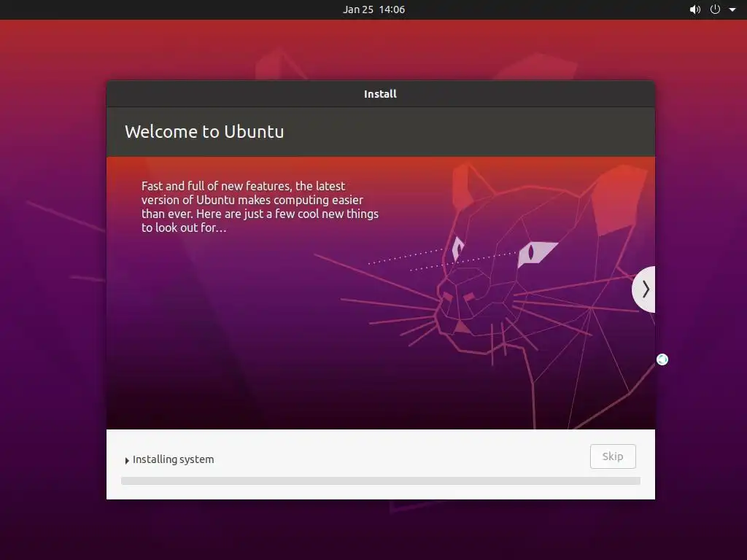Click the 'Fast and full of new features' paragraph
This screenshot has height=560, width=747.
click(x=260, y=206)
